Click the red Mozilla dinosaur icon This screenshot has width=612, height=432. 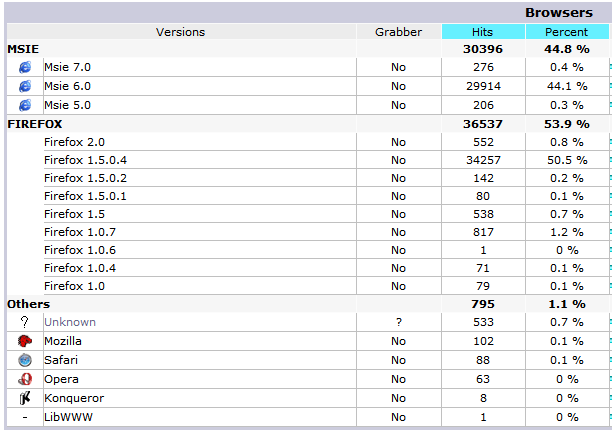coord(25,341)
